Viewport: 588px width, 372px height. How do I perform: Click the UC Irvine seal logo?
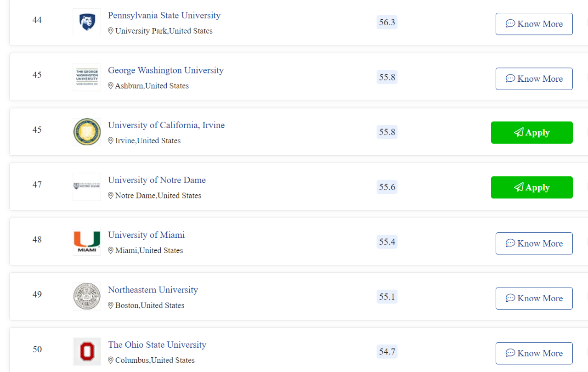pos(87,132)
